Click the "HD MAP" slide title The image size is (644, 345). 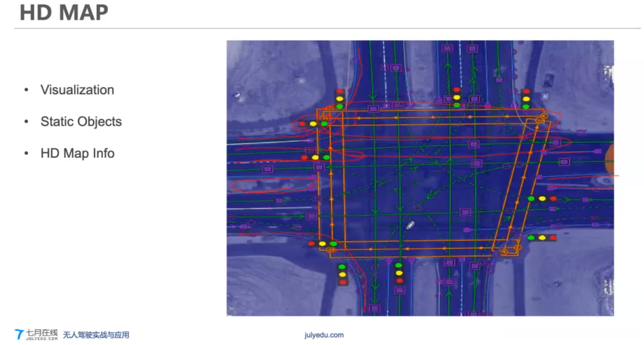click(64, 12)
